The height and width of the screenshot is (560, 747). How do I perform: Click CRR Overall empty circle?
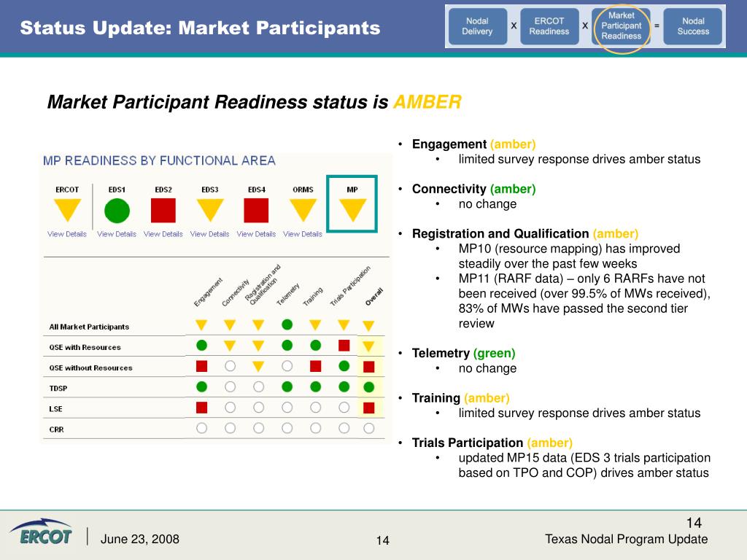pos(368,428)
